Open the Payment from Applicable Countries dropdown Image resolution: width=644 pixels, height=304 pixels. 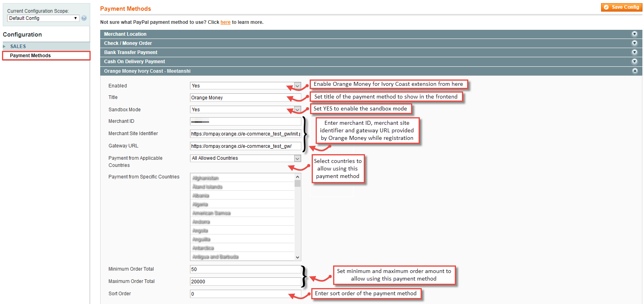(x=246, y=158)
